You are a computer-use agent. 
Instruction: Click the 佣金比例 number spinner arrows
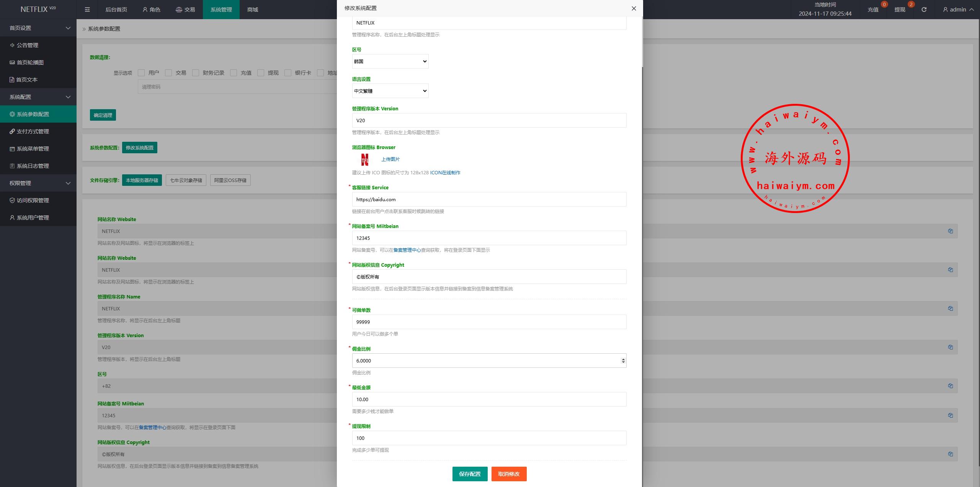[623, 361]
